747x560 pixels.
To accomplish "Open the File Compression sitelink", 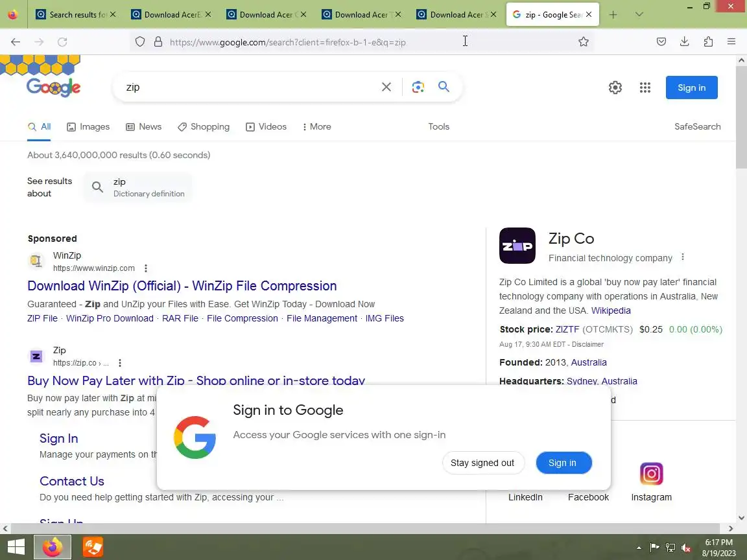I will point(242,318).
